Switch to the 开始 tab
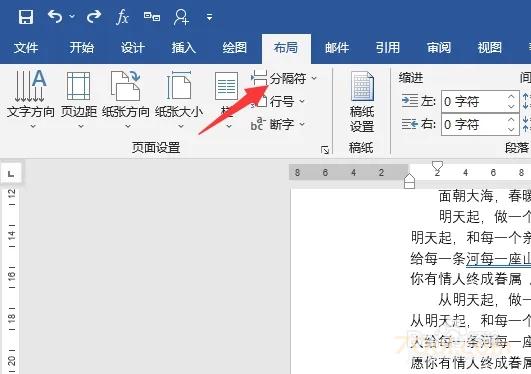This screenshot has width=531, height=374. (82, 47)
